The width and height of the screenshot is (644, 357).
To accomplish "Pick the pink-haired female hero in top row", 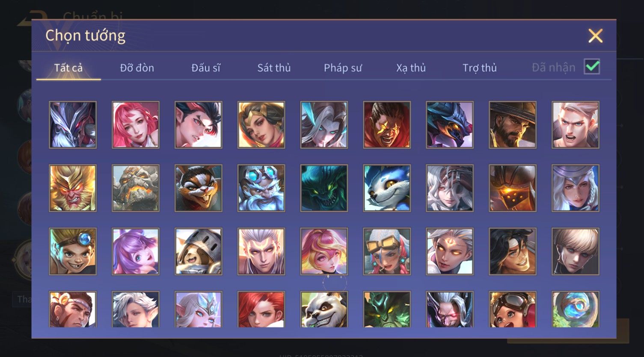I will [x=136, y=125].
